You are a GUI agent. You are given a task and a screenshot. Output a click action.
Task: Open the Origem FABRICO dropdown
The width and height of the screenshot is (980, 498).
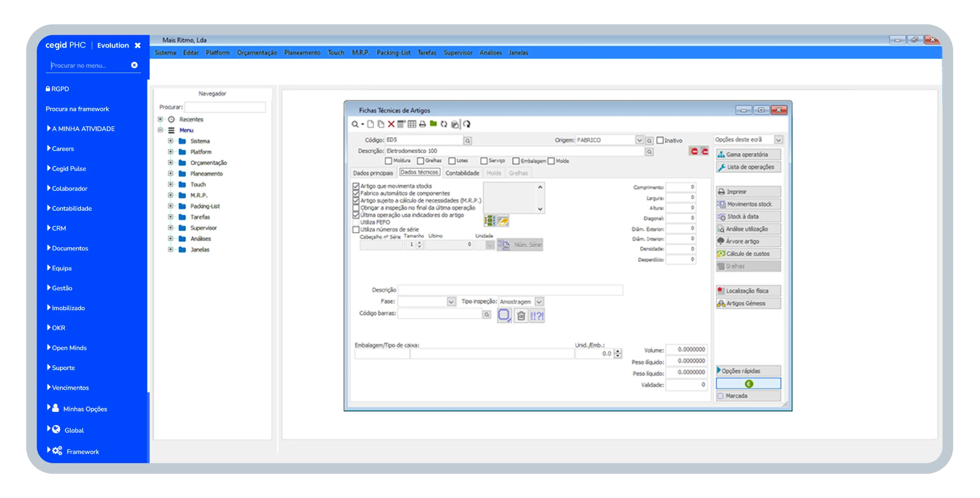pyautogui.click(x=639, y=140)
